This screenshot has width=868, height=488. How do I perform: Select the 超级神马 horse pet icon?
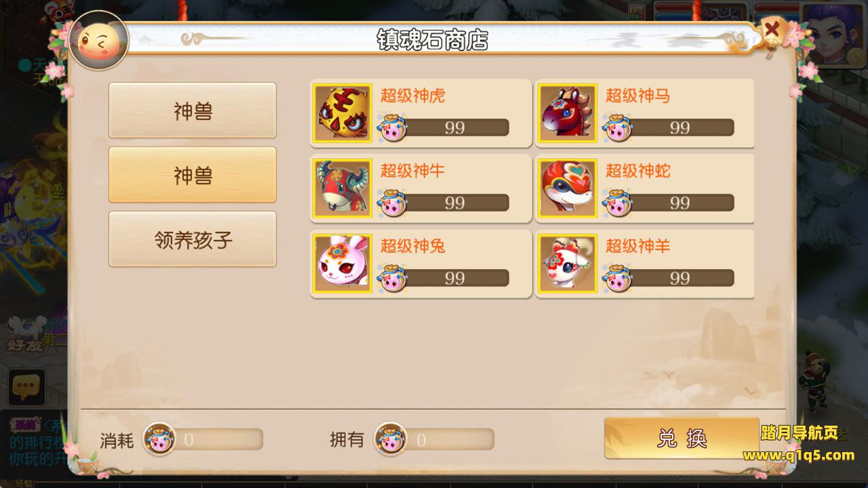click(x=568, y=113)
